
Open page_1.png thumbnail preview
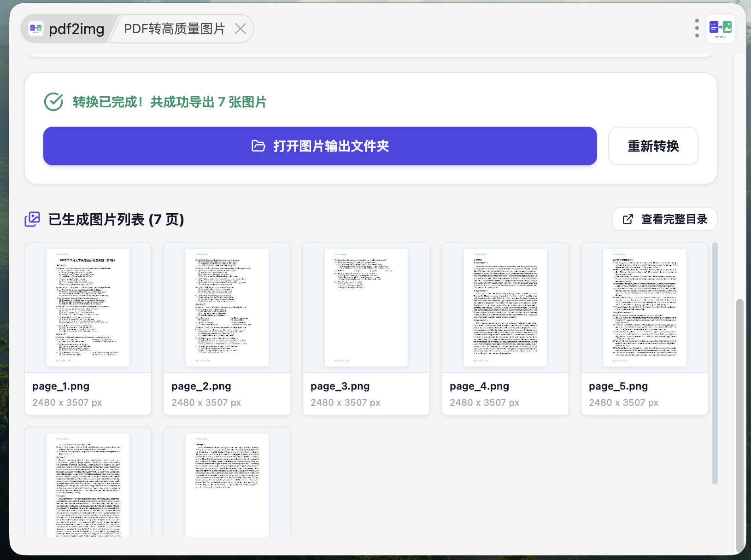(88, 308)
